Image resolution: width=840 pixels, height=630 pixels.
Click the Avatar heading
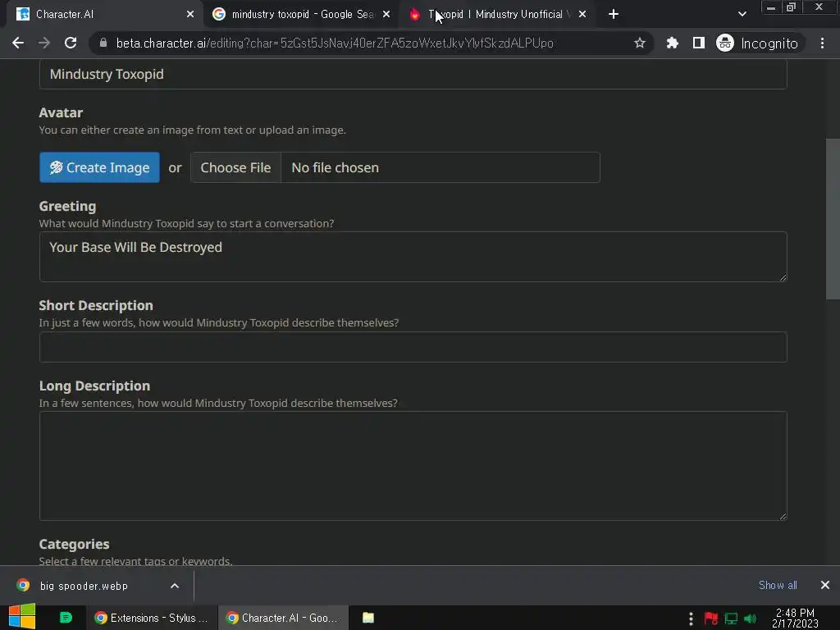click(61, 112)
